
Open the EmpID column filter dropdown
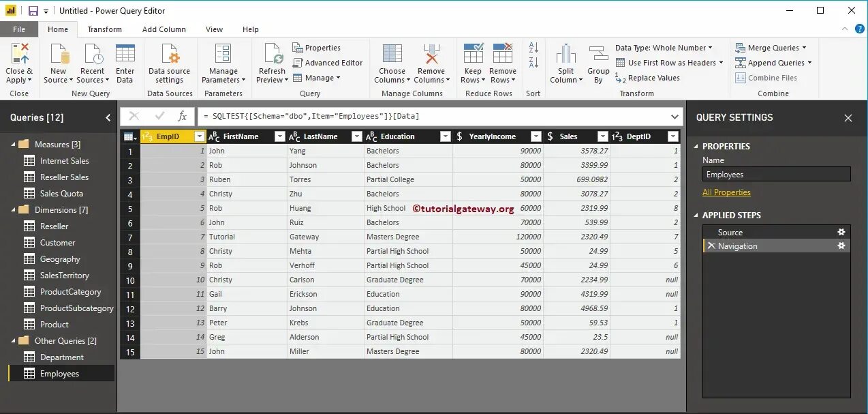coord(199,136)
